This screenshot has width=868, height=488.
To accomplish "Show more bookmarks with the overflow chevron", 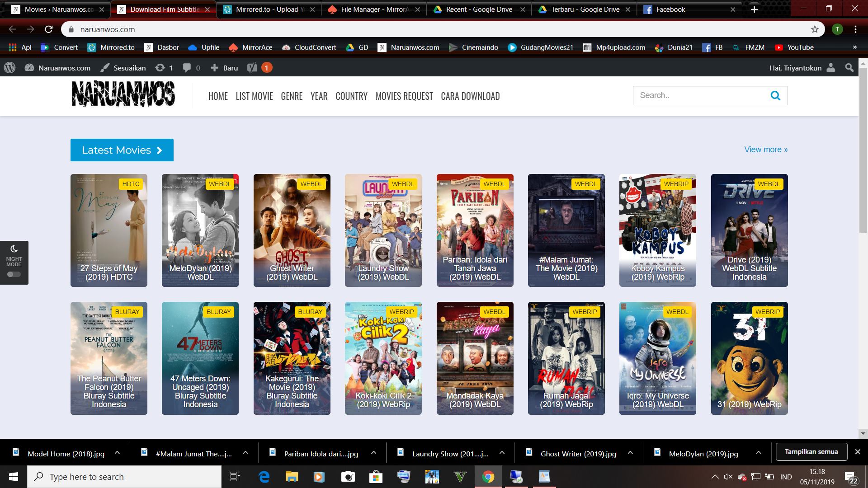I will [x=854, y=47].
